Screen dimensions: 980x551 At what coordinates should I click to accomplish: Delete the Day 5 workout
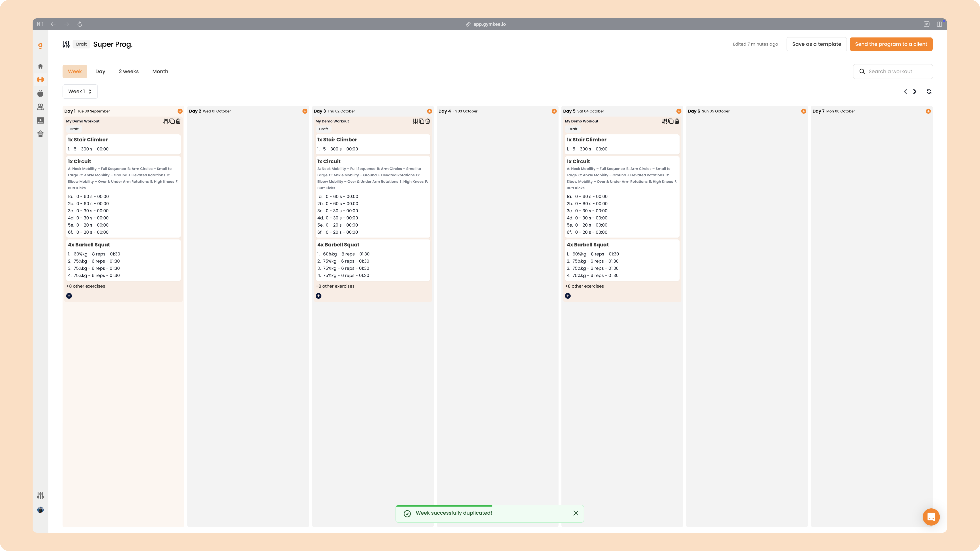tap(677, 121)
